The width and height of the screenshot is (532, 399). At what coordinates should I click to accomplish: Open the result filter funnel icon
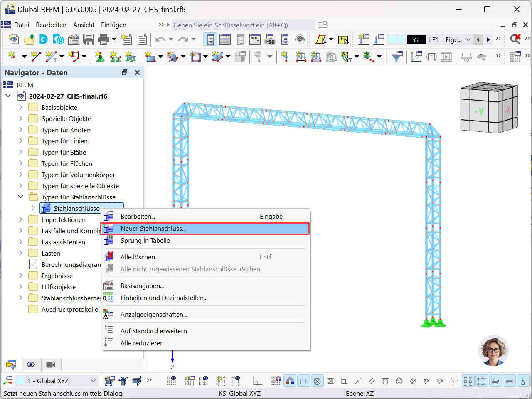pyautogui.click(x=397, y=56)
